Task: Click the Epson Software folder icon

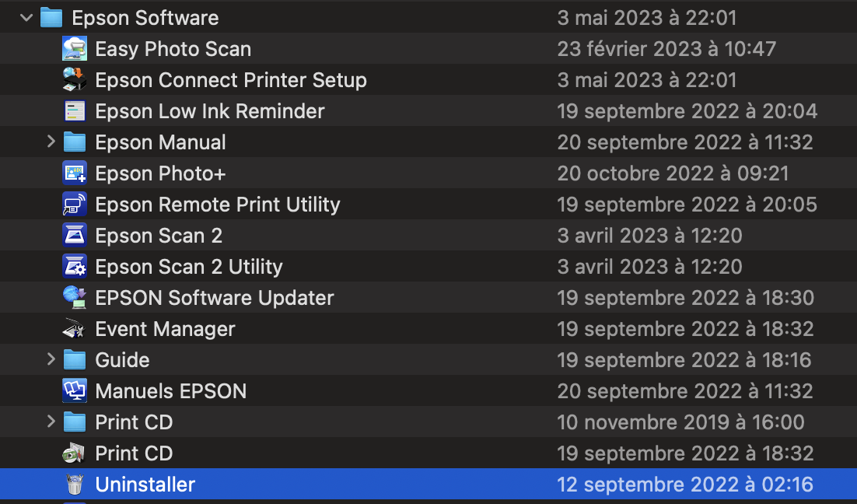Action: point(51,18)
